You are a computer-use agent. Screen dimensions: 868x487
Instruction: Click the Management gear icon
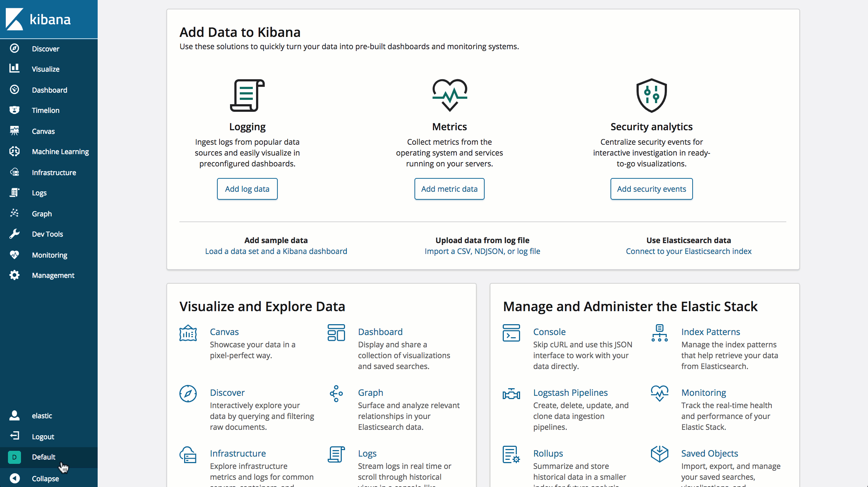14,275
